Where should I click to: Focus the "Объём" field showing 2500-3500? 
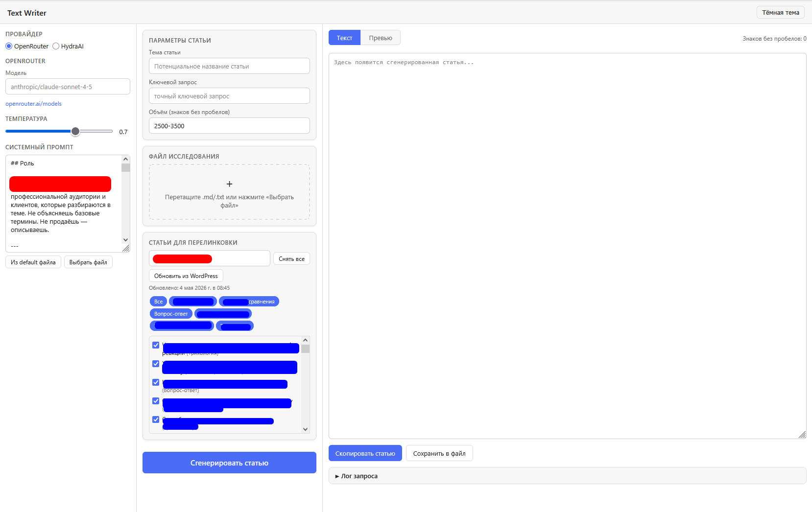tap(229, 126)
